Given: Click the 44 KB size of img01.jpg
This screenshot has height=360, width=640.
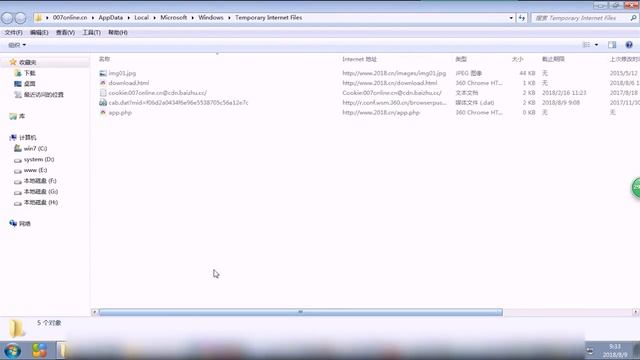Looking at the screenshot, I should (527, 73).
